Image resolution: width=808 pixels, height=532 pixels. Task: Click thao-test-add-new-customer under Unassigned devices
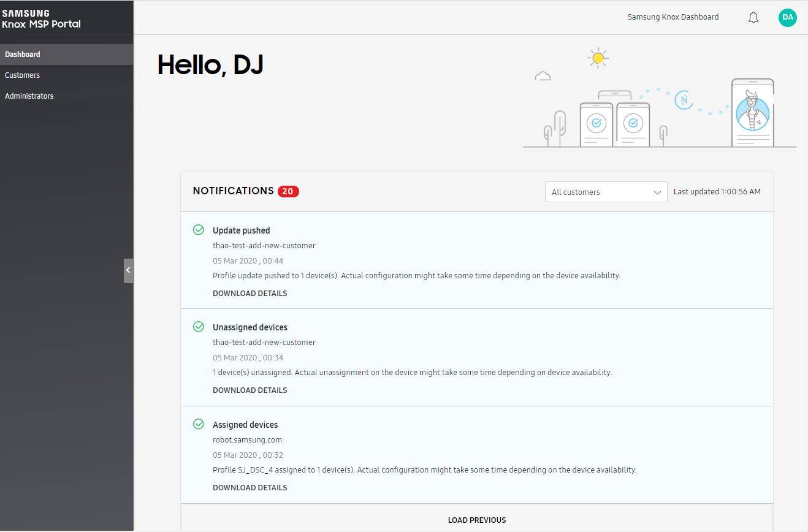pyautogui.click(x=264, y=343)
